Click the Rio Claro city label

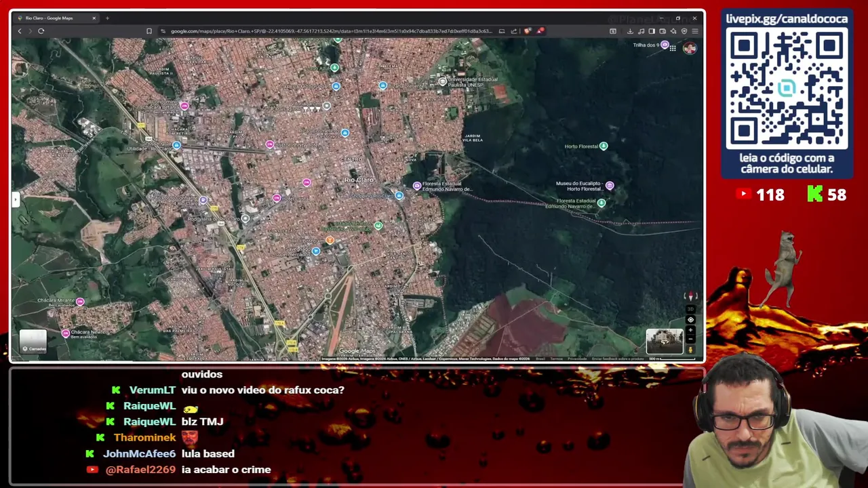359,180
